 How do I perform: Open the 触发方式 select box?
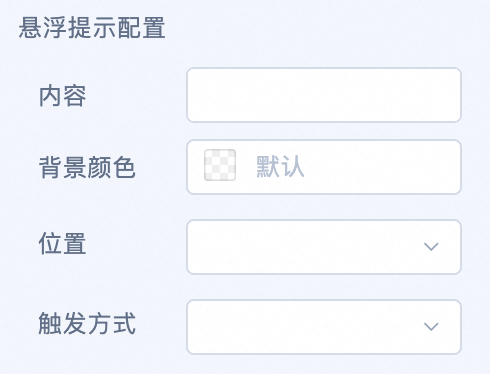click(x=324, y=327)
